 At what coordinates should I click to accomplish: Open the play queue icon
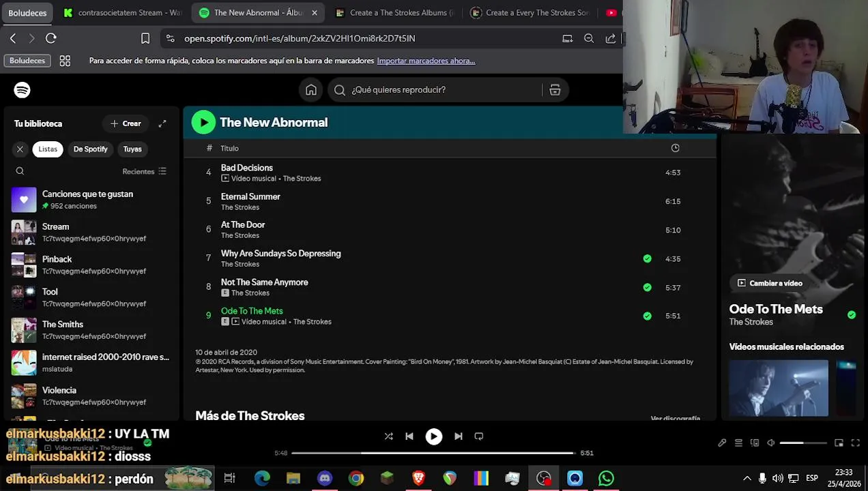pos(738,443)
